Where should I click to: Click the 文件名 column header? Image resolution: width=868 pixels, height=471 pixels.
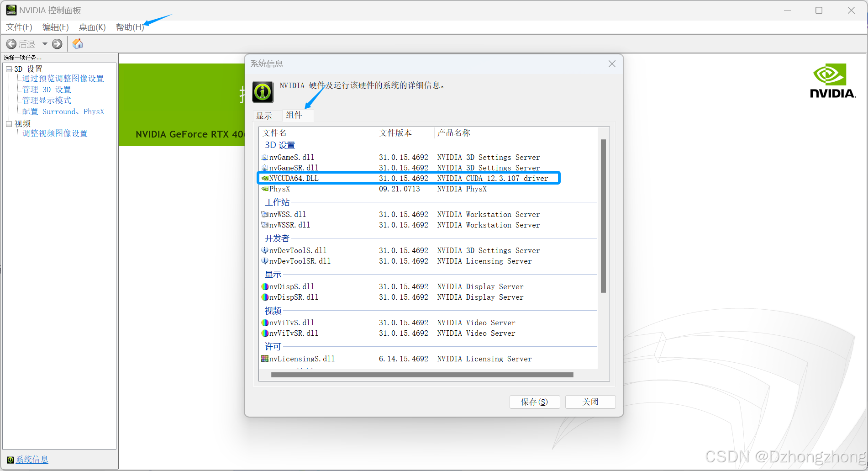point(317,133)
